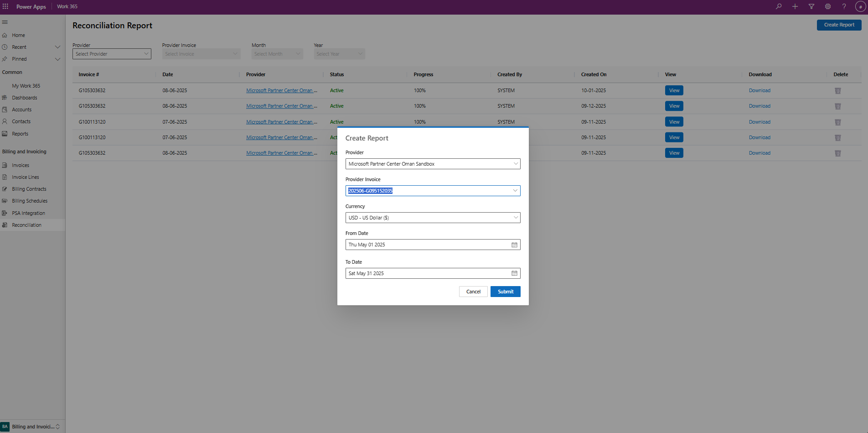Expand the Recent section chevron
The height and width of the screenshot is (433, 868).
point(57,47)
